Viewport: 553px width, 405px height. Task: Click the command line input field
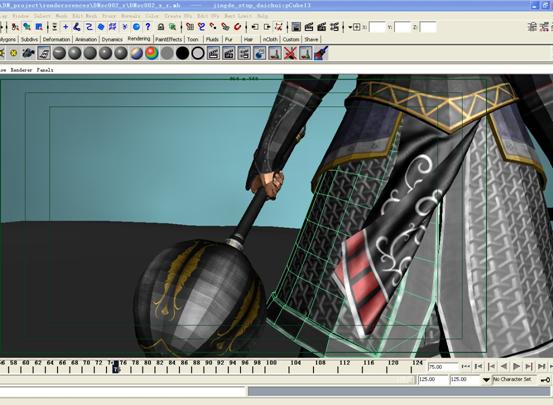(123, 391)
